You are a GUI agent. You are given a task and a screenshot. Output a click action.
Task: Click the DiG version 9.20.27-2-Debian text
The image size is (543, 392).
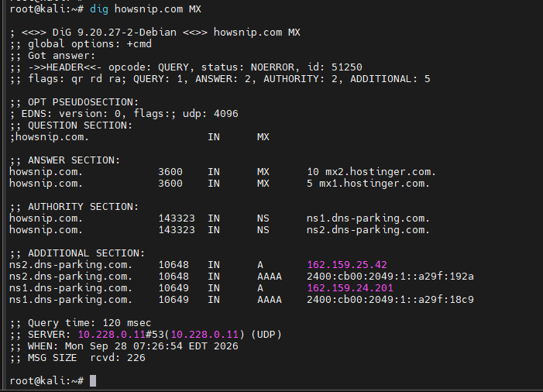click(115, 33)
